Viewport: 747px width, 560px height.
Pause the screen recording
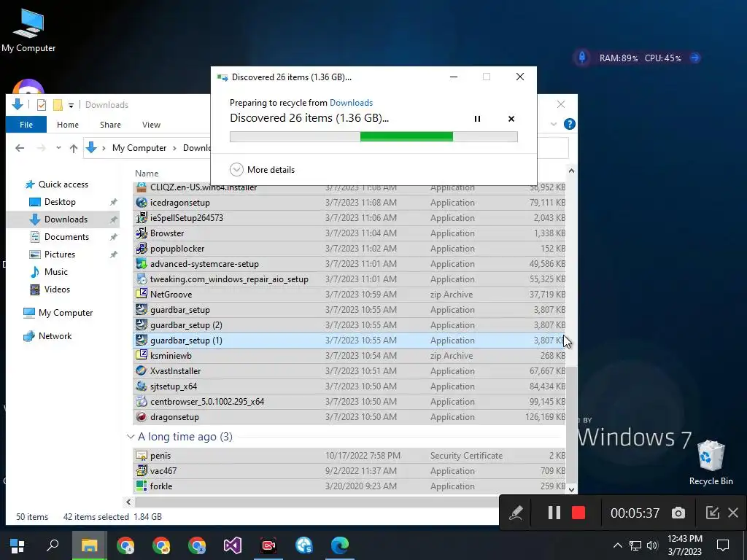pyautogui.click(x=554, y=513)
